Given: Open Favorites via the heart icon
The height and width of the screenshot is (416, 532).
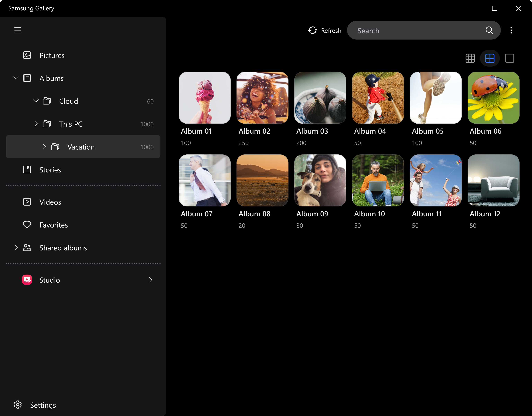Looking at the screenshot, I should pyautogui.click(x=27, y=225).
